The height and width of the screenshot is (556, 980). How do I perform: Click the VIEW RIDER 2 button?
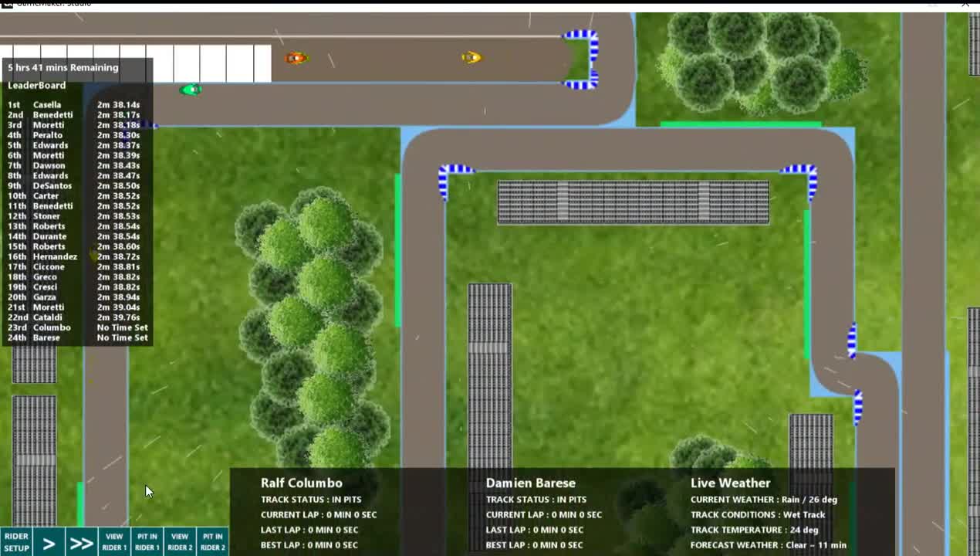179,541
